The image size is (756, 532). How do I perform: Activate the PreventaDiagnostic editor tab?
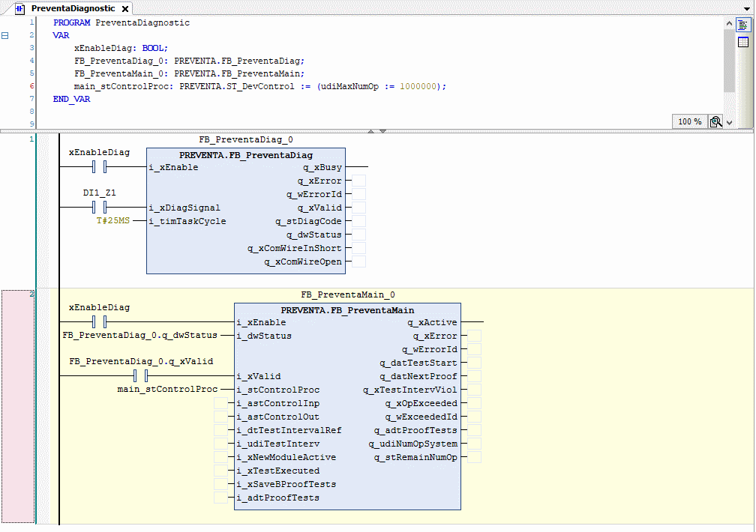point(72,8)
